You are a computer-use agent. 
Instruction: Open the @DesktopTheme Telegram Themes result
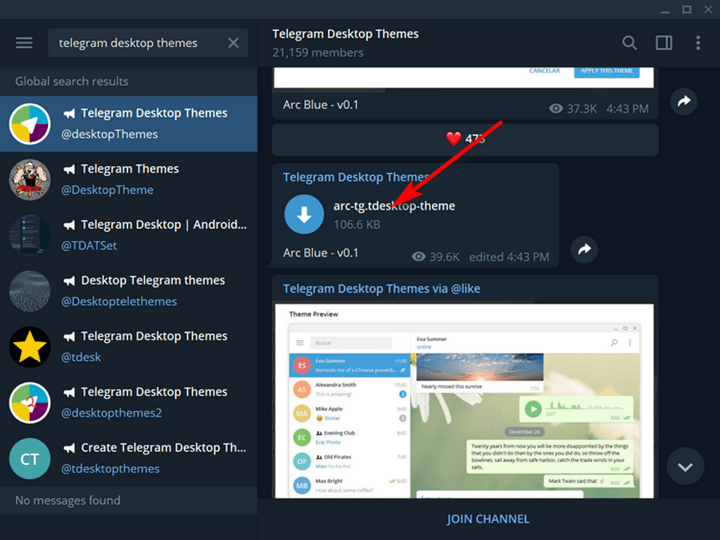point(129,180)
